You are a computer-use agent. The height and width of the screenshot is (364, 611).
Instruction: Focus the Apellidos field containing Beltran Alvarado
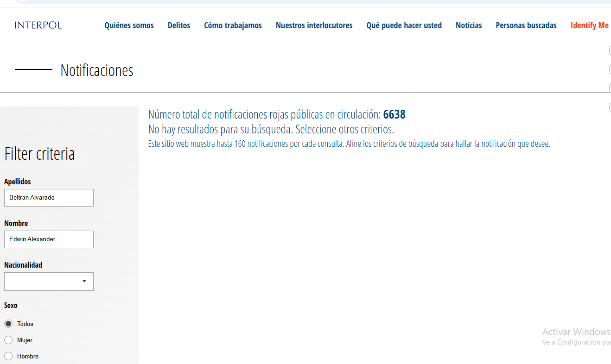(49, 198)
